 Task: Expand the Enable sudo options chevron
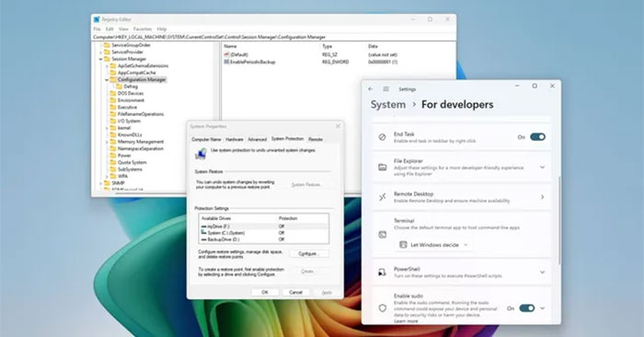(543, 308)
